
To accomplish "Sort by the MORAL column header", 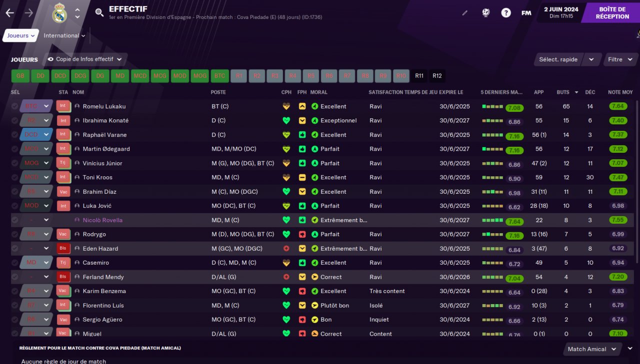I will [x=318, y=92].
